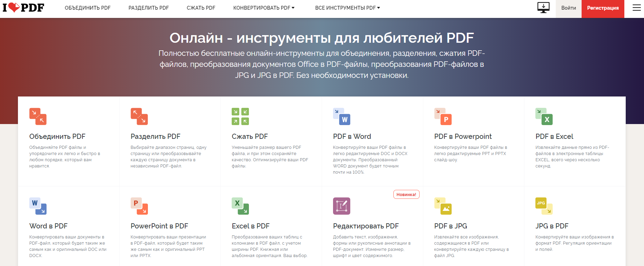Select the JPG в PDF icon

point(544,206)
